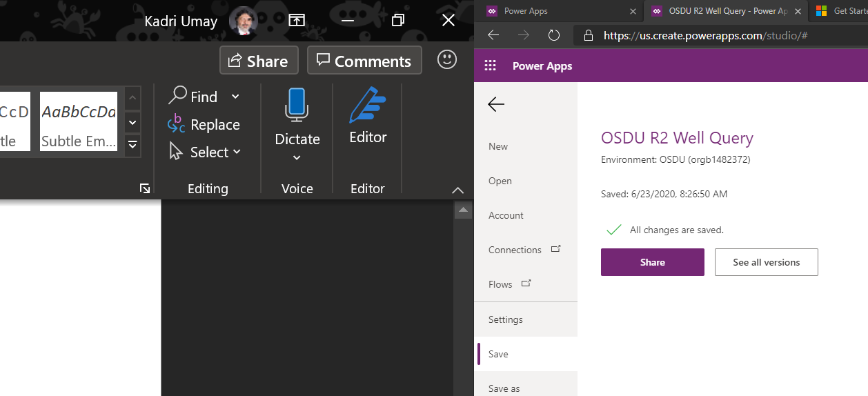Click See all versions button

click(x=767, y=262)
